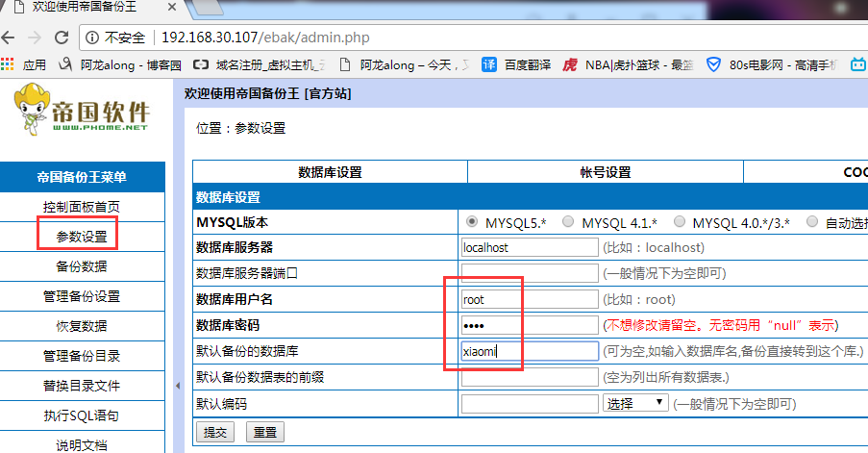The width and height of the screenshot is (868, 453).
Task: Click the site info icon beside 不安全
Action: tap(92, 38)
